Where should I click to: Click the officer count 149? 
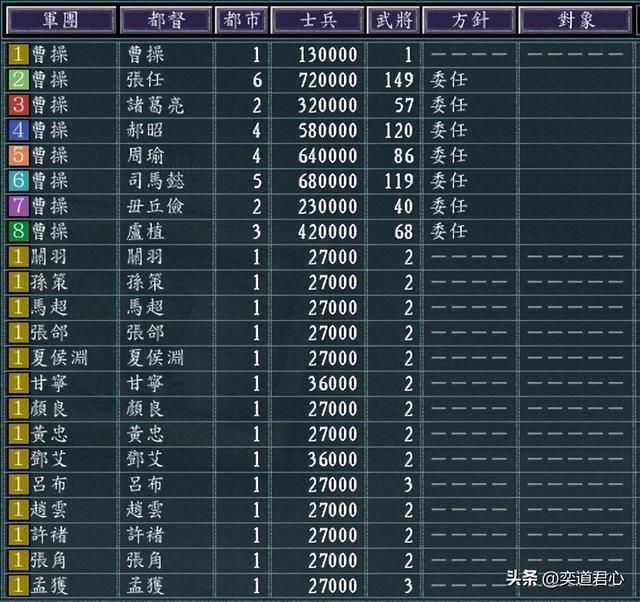[399, 80]
